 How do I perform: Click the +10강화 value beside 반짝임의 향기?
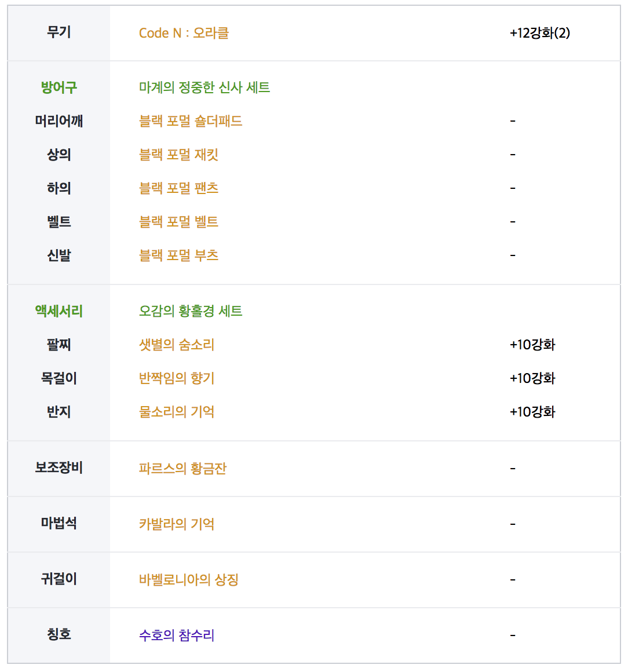(532, 378)
